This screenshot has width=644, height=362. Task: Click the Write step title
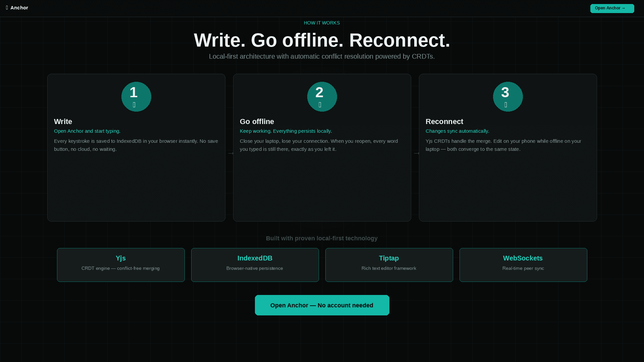(63, 122)
